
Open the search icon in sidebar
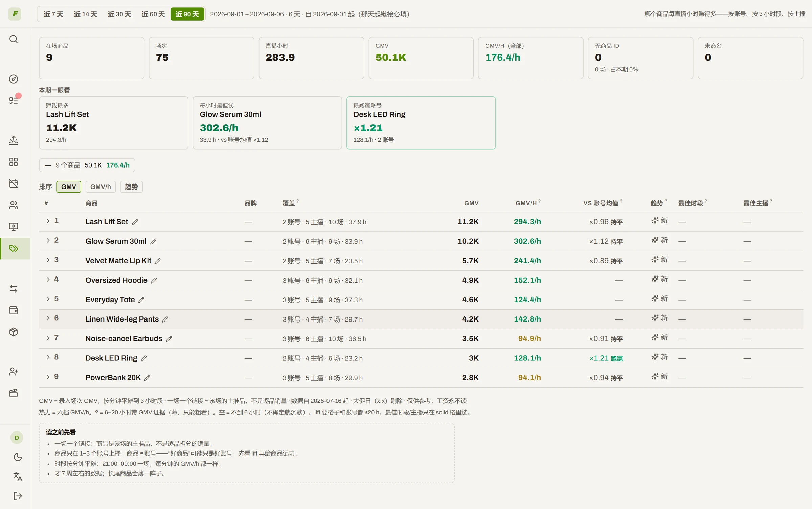pos(14,39)
